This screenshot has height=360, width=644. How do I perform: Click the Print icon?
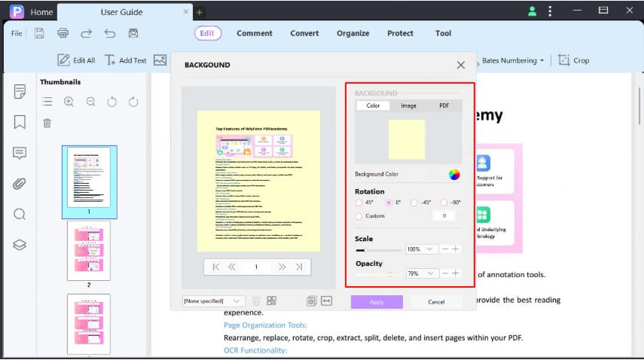click(x=63, y=33)
